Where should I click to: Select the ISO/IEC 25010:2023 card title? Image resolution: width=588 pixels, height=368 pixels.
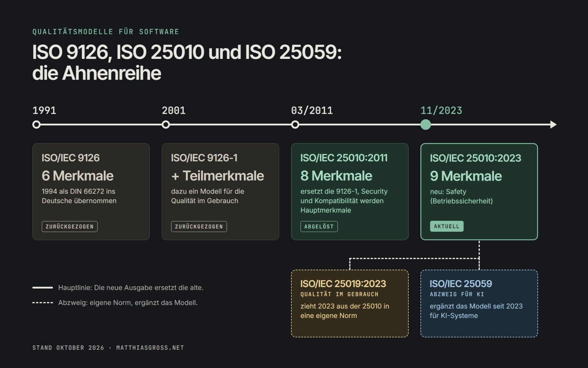pos(475,158)
